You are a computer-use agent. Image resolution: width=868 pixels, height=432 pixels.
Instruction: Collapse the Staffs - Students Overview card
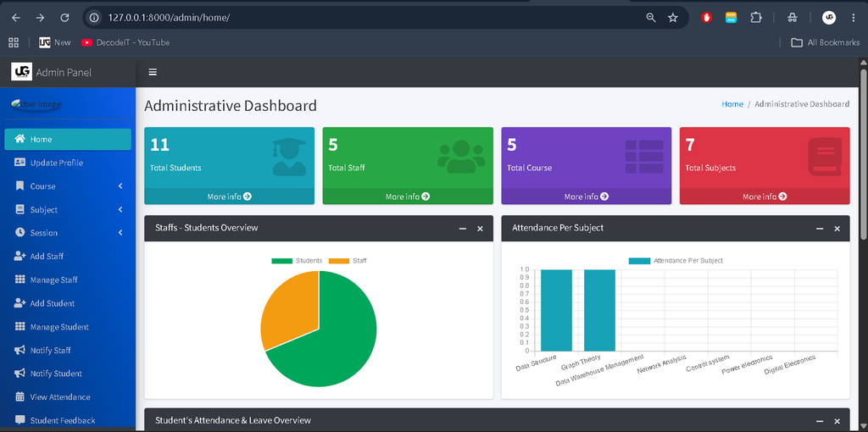(x=463, y=229)
